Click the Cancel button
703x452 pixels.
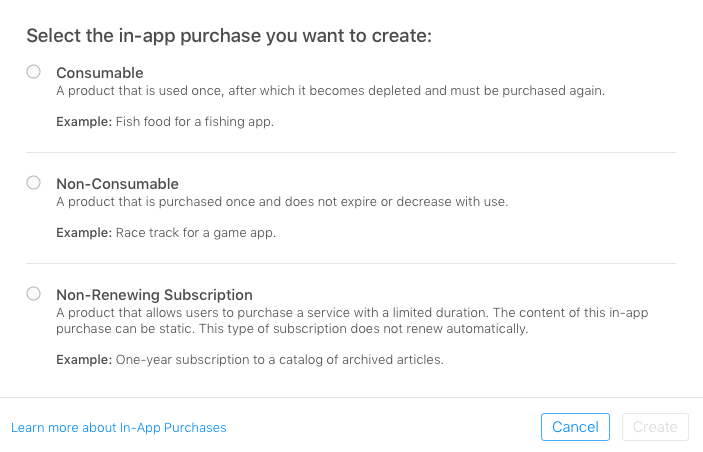pyautogui.click(x=575, y=427)
